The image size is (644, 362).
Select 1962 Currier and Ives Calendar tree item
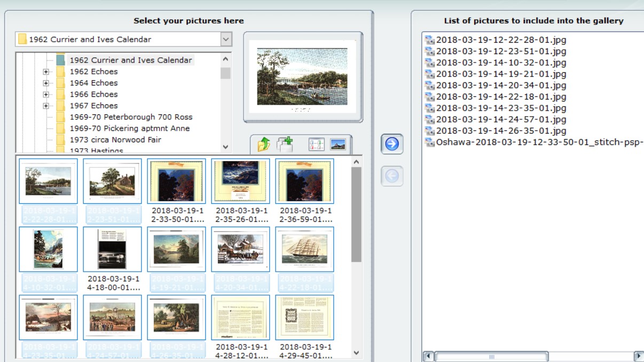(x=131, y=60)
